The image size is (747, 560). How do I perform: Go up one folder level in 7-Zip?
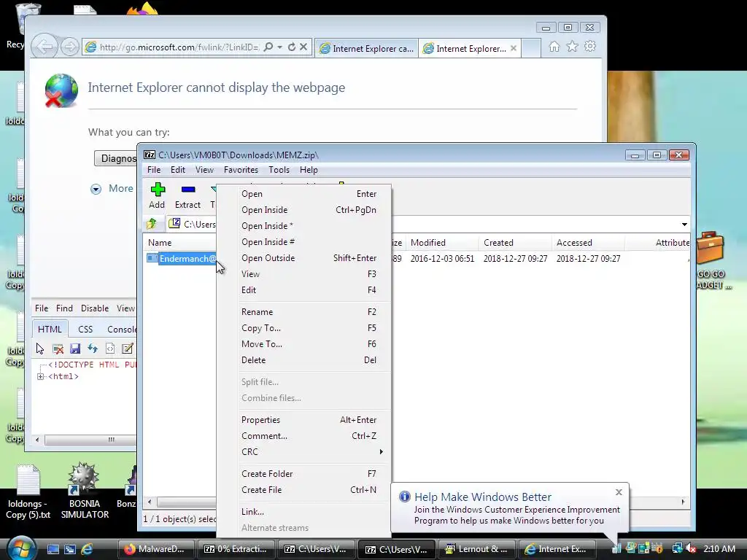point(152,223)
